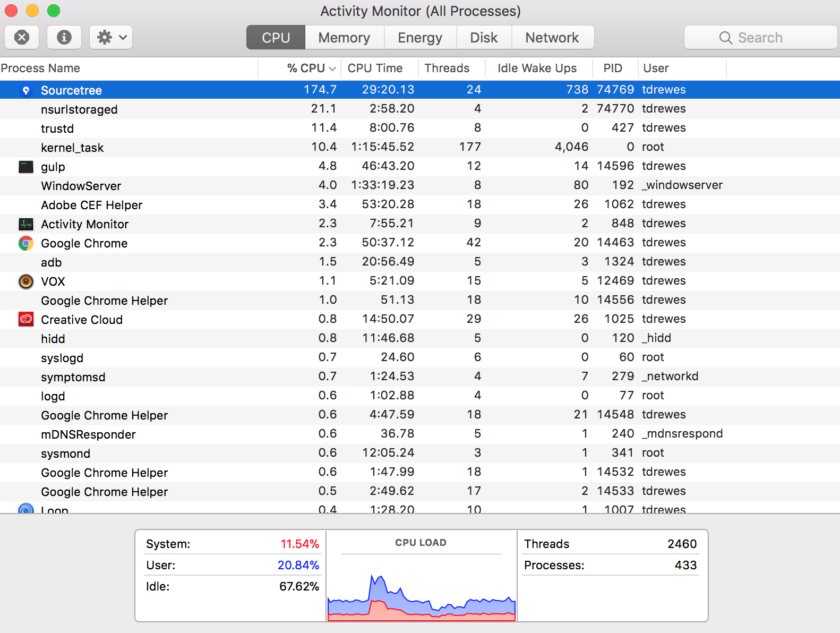
Task: Sort by the Threads column header
Action: pyautogui.click(x=452, y=68)
